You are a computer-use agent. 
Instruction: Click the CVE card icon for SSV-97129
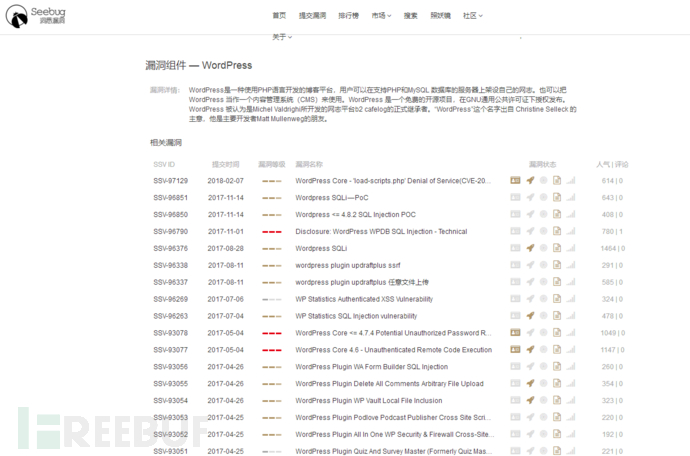pyautogui.click(x=515, y=180)
